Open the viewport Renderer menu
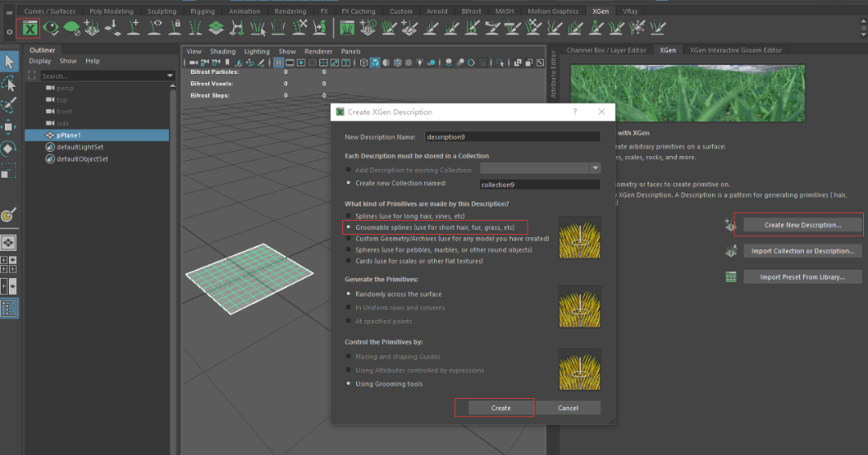Image resolution: width=868 pixels, height=455 pixels. click(x=318, y=51)
